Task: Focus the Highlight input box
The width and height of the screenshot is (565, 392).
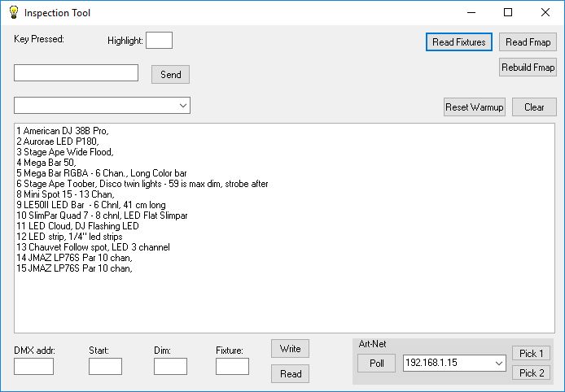Action: pyautogui.click(x=159, y=40)
